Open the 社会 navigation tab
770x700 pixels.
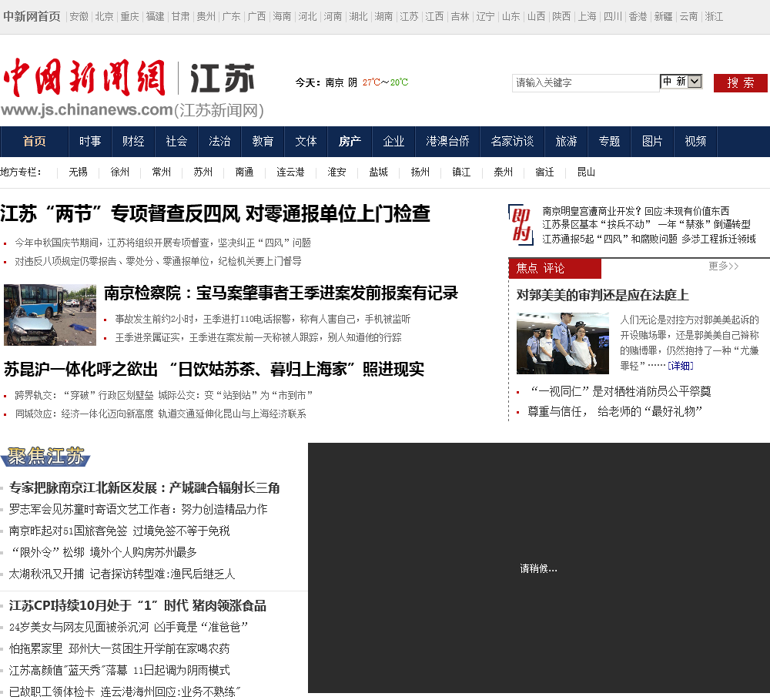(177, 142)
